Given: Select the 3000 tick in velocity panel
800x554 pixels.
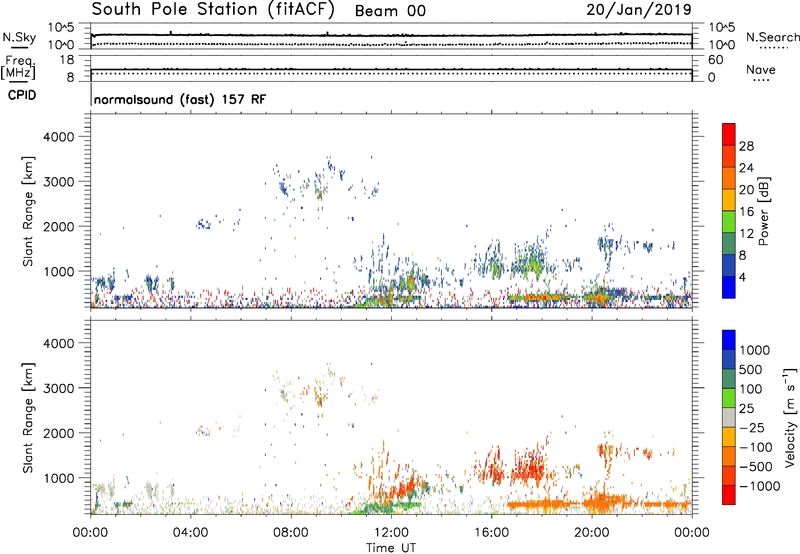Looking at the screenshot, I should tap(58, 388).
